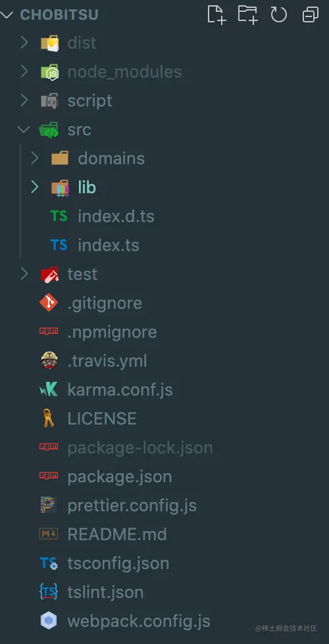The width and height of the screenshot is (329, 644).
Task: Open package.json file
Action: 119,476
